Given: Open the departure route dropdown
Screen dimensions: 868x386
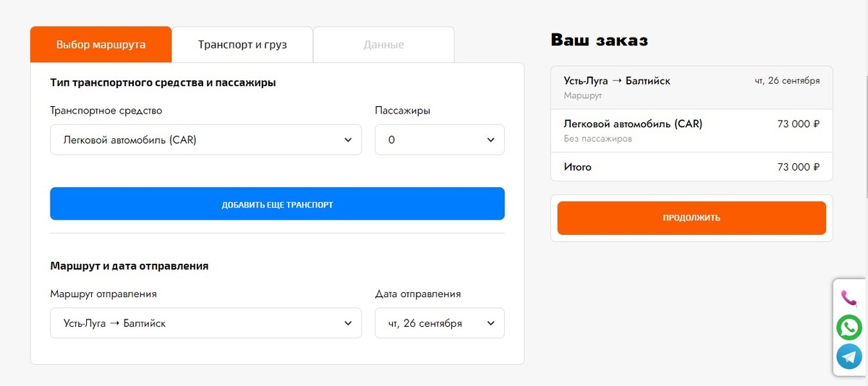Looking at the screenshot, I should (205, 323).
